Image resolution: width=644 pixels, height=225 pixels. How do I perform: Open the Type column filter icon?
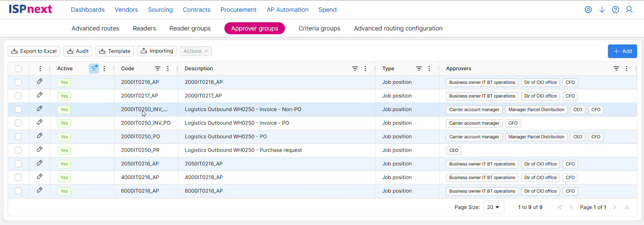click(419, 69)
